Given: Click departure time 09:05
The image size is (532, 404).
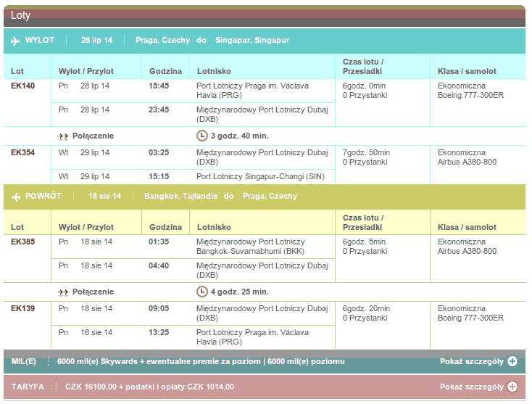Looking at the screenshot, I should [159, 308].
